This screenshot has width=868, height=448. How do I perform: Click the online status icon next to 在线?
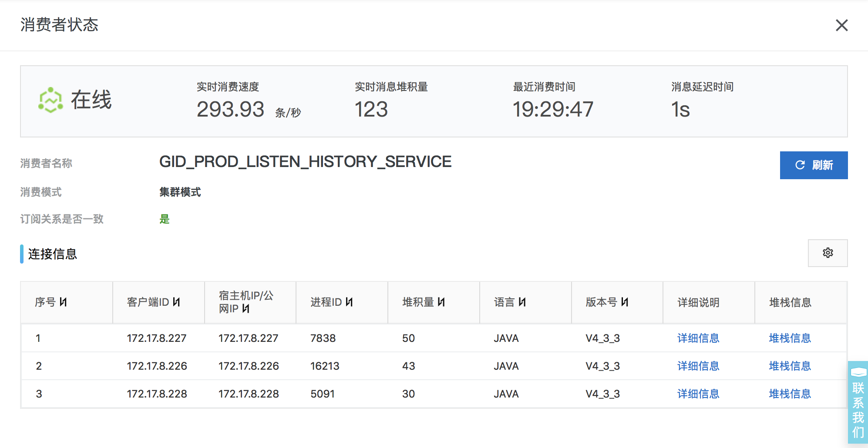point(50,100)
